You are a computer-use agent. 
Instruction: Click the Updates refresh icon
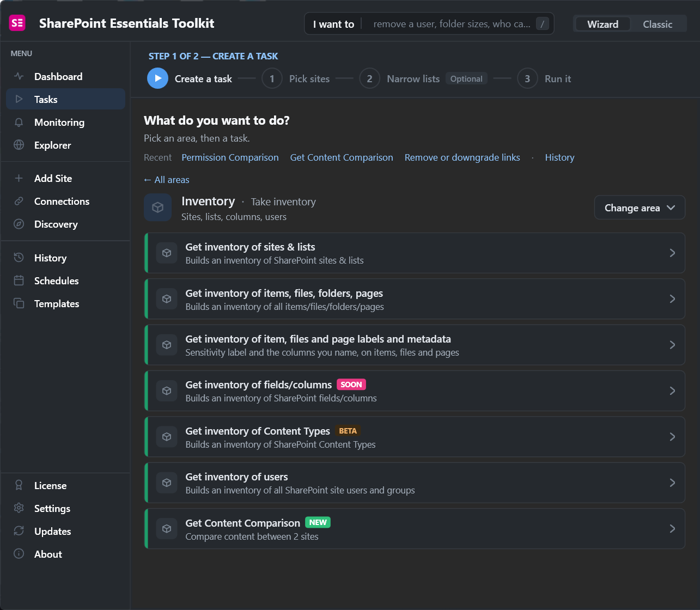tap(19, 532)
